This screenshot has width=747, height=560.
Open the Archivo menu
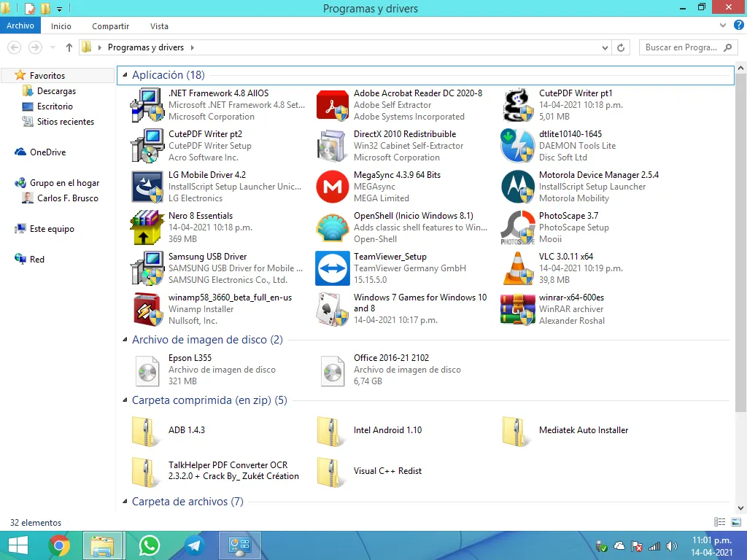(20, 26)
